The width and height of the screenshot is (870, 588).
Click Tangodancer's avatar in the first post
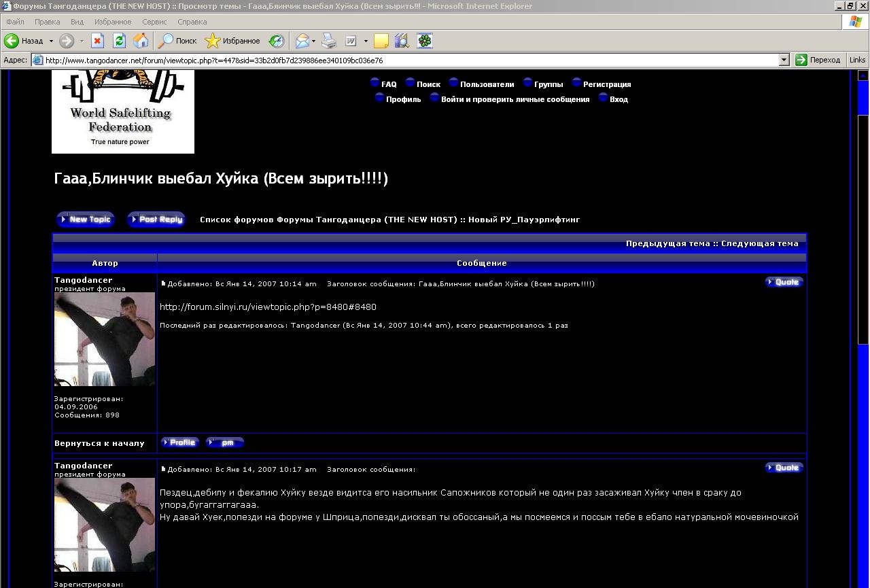(105, 339)
